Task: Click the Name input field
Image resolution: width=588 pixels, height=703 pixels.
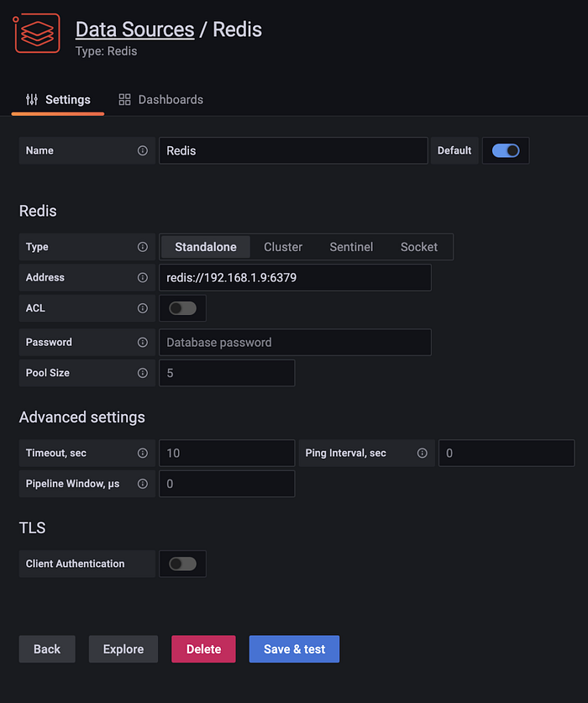Action: [x=293, y=150]
